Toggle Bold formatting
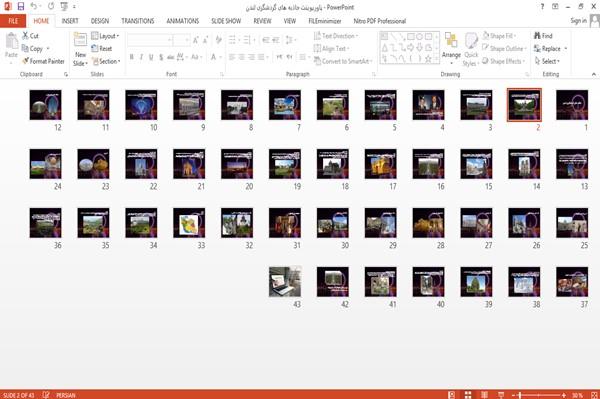 [x=132, y=57]
